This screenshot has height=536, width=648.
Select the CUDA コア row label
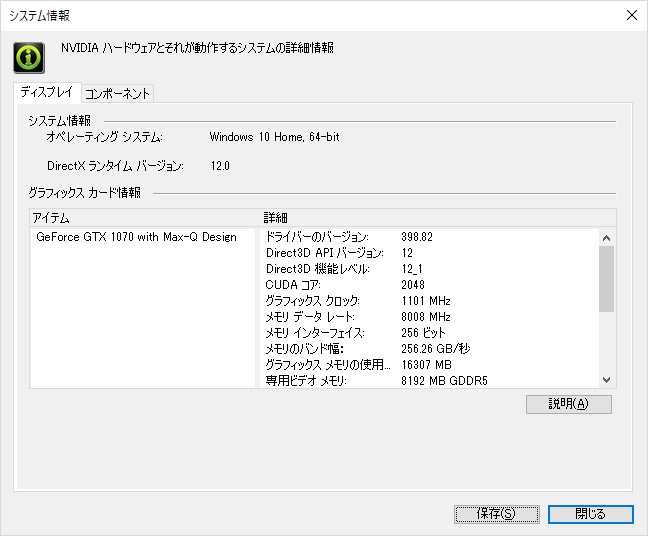tap(293, 285)
